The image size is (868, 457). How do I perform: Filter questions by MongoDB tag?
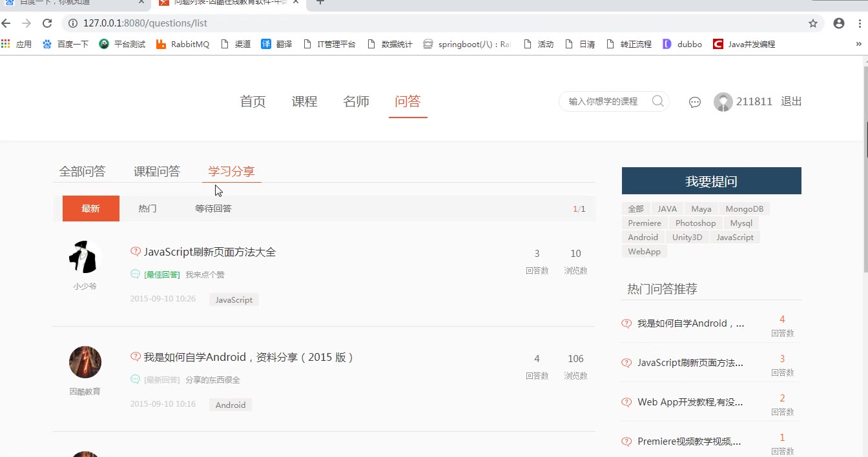tap(744, 209)
